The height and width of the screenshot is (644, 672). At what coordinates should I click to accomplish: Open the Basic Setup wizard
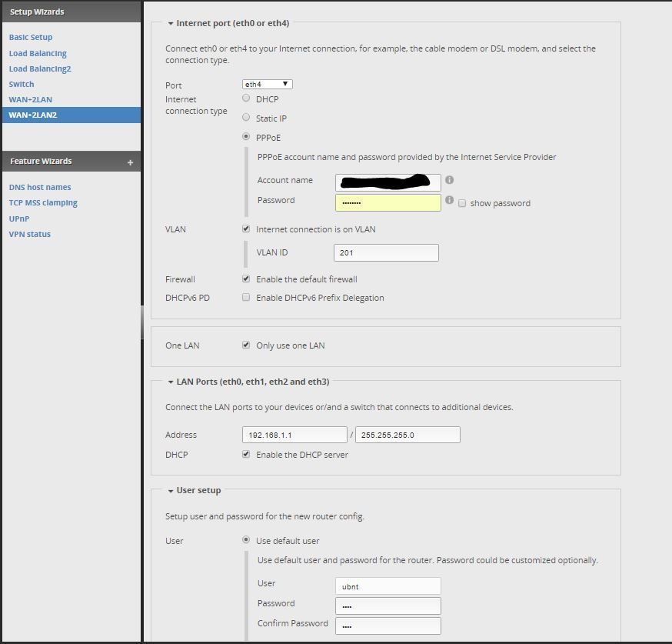coord(31,37)
